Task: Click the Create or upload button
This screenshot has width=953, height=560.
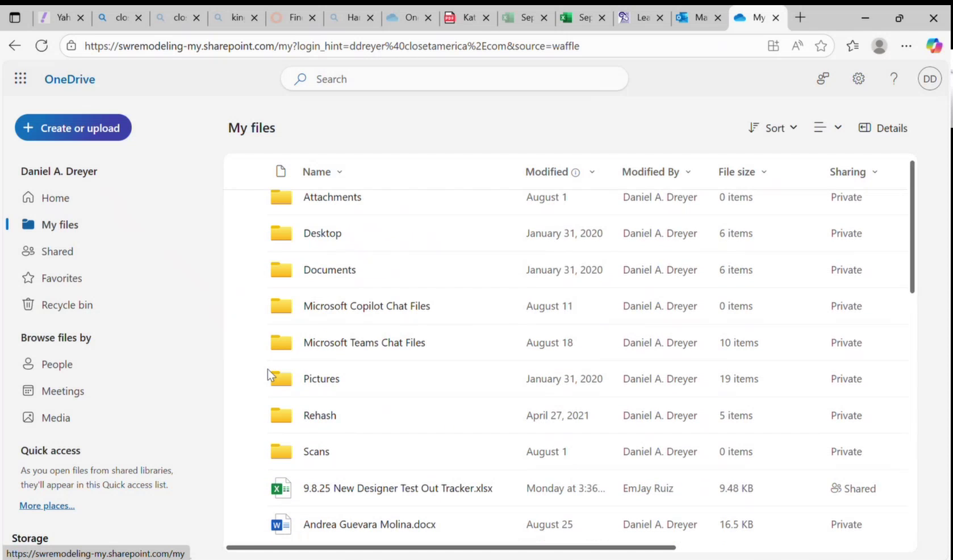Action: click(x=73, y=127)
